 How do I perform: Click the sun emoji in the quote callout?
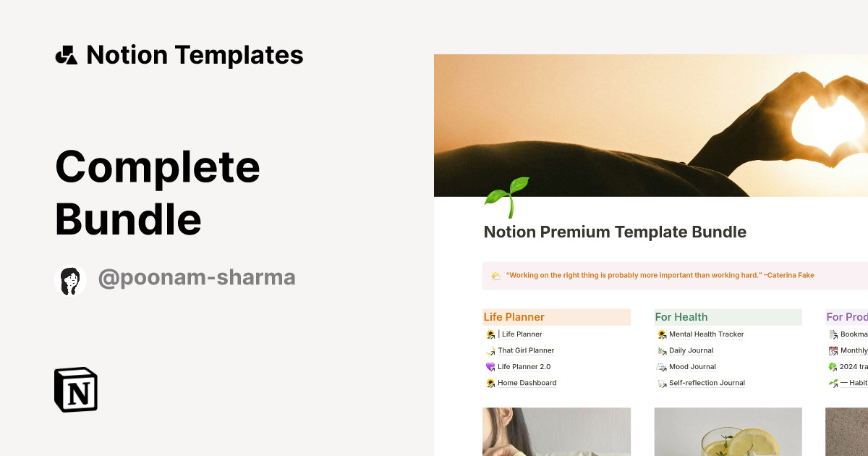click(495, 275)
